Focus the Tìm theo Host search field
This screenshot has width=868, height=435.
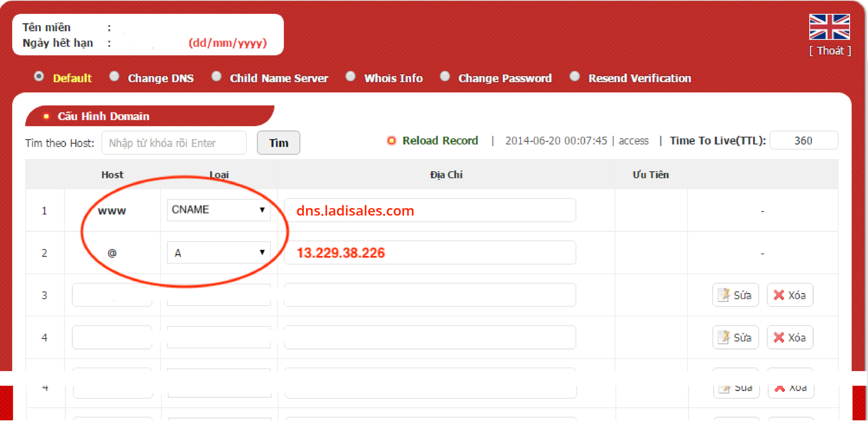tap(174, 143)
